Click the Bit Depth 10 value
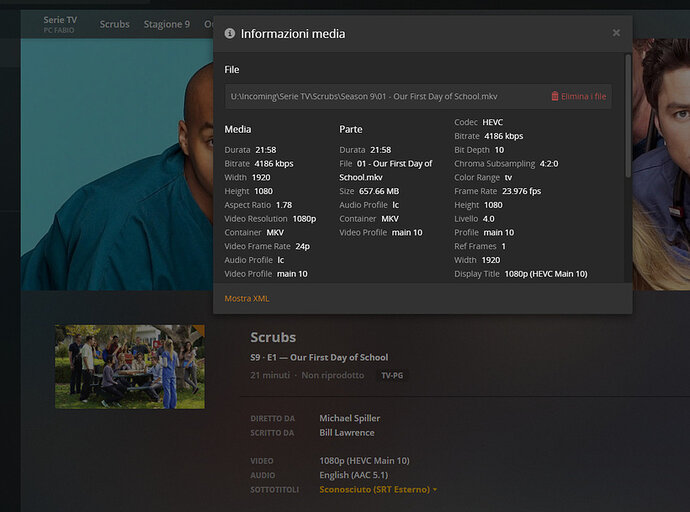Viewport: 690px width, 512px height. (499, 150)
